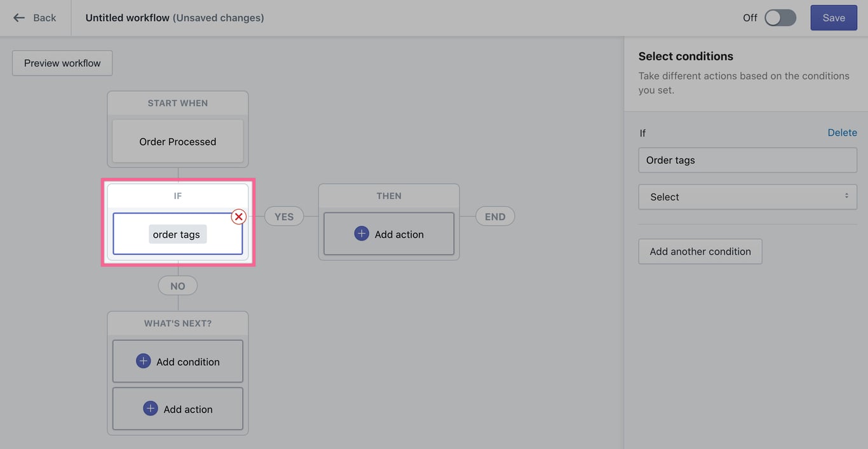Click the back arrow icon
Viewport: 868px width, 449px height.
(19, 18)
